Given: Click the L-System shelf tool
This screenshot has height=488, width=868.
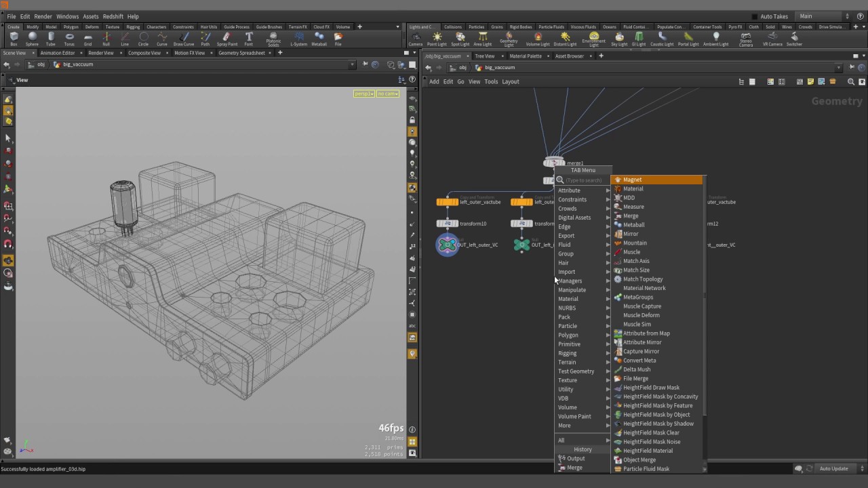Looking at the screenshot, I should click(298, 39).
